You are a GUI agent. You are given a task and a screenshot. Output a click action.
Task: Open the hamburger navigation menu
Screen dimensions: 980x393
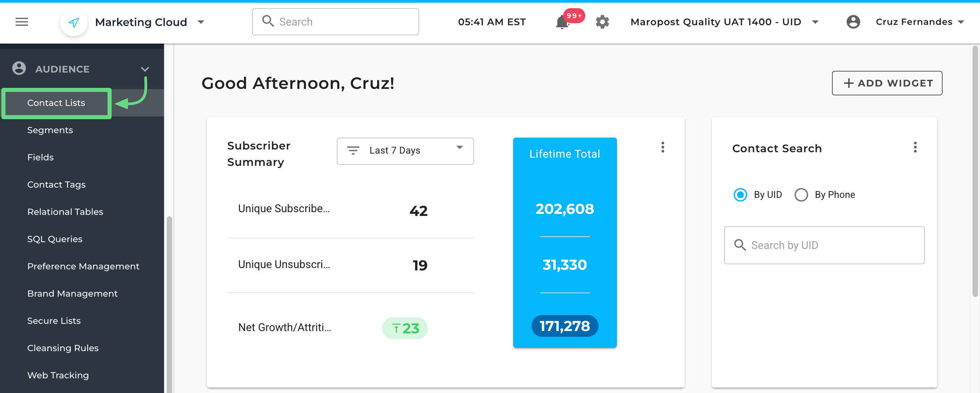coord(22,22)
